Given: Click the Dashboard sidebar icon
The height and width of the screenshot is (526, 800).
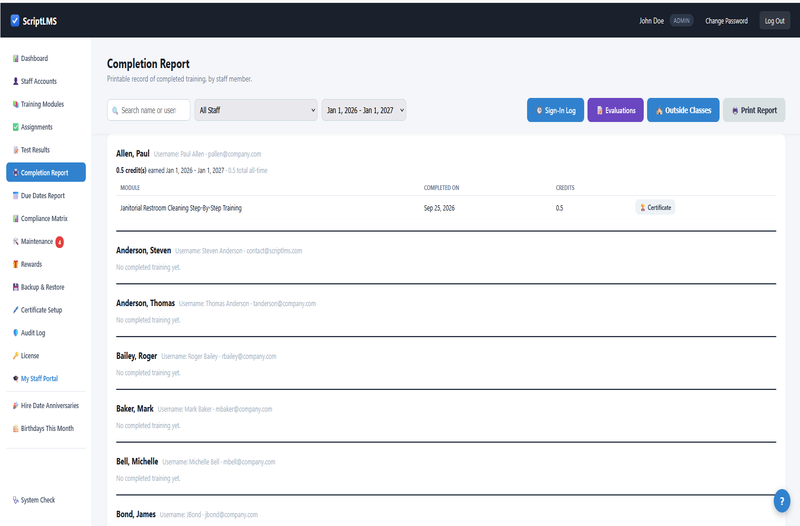Looking at the screenshot, I should 16,59.
